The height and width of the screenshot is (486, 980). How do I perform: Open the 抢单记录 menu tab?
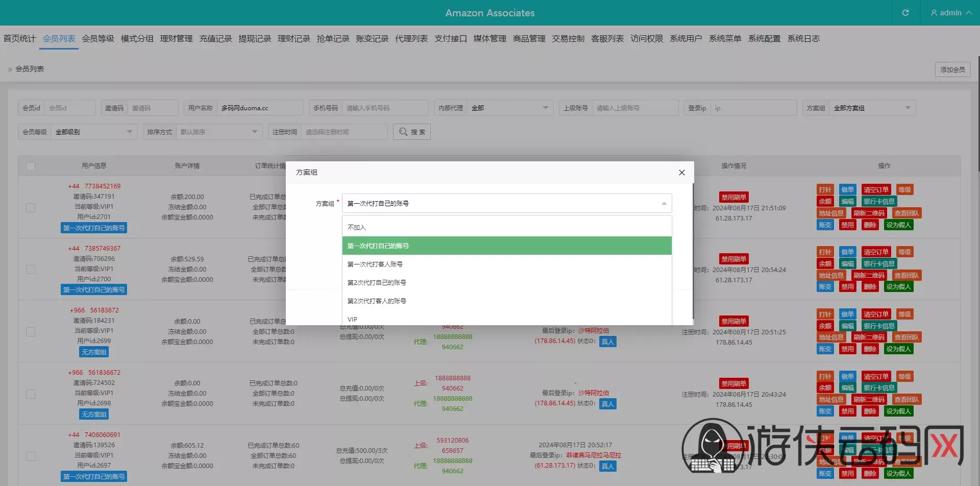333,39
